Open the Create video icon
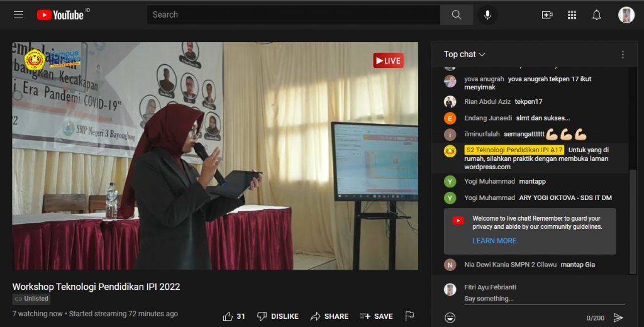Image resolution: width=644 pixels, height=327 pixels. pos(547,15)
